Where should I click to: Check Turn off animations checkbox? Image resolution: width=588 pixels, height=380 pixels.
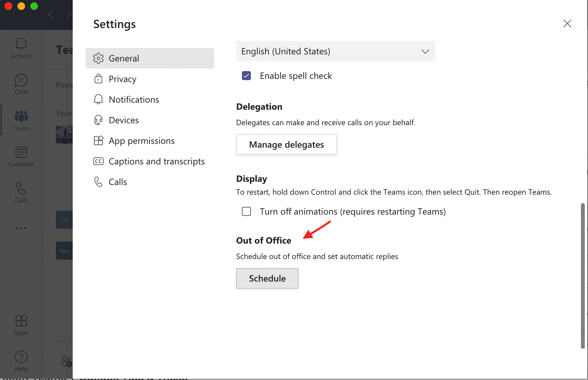(246, 212)
